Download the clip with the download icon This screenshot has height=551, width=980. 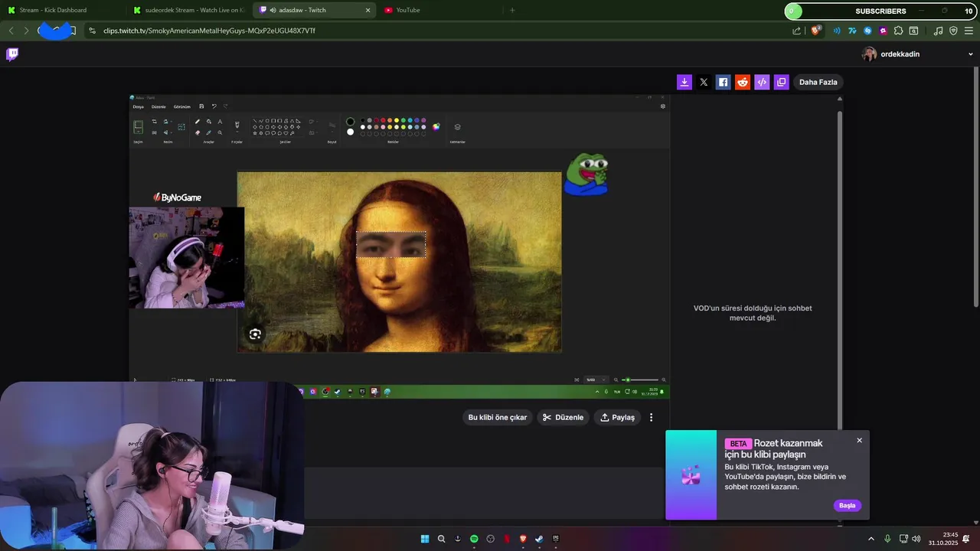tap(684, 82)
